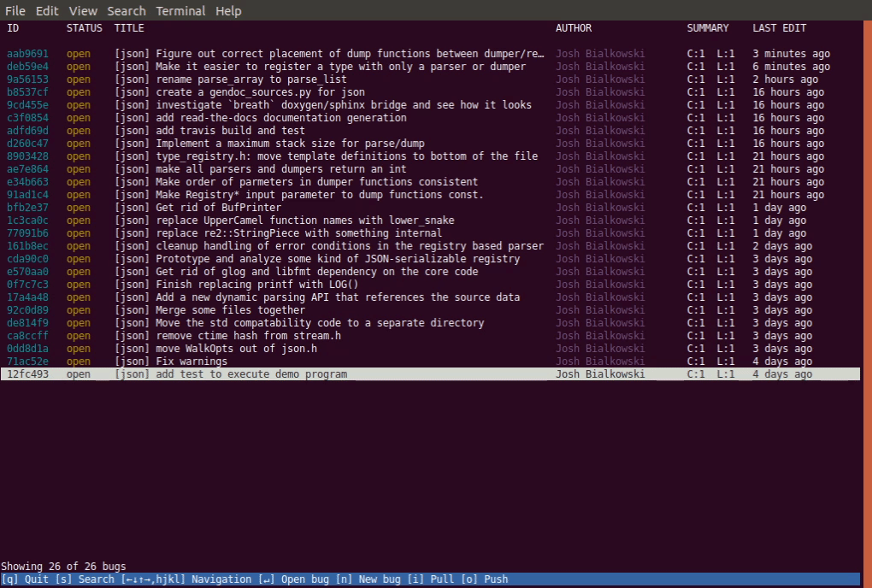The width and height of the screenshot is (872, 588).
Task: Select bug ID deb59e4
Action: (27, 67)
